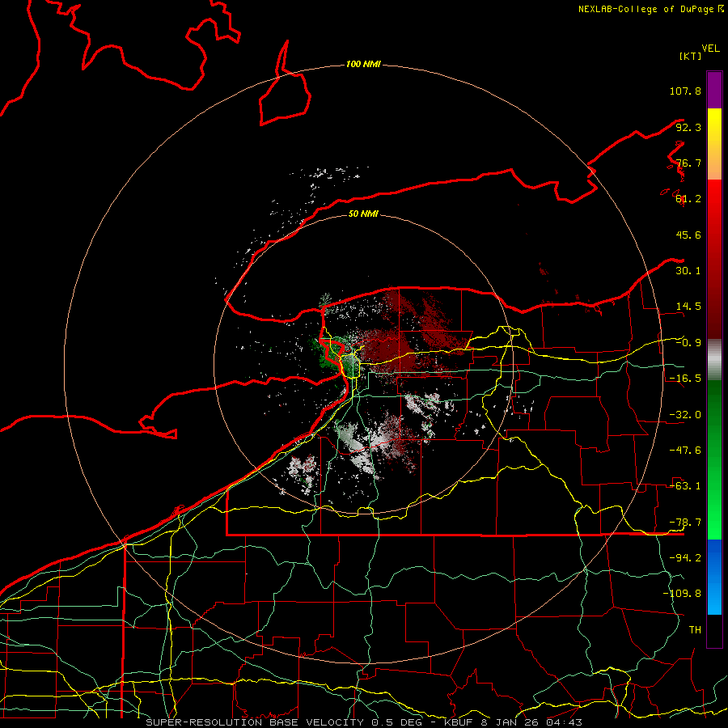Click the [KT] units label
Image resolution: width=728 pixels, height=728 pixels.
click(691, 56)
